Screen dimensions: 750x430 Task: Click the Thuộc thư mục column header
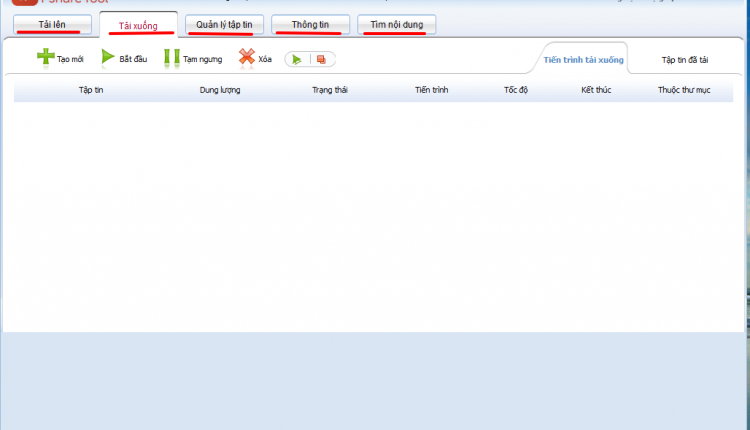point(684,90)
